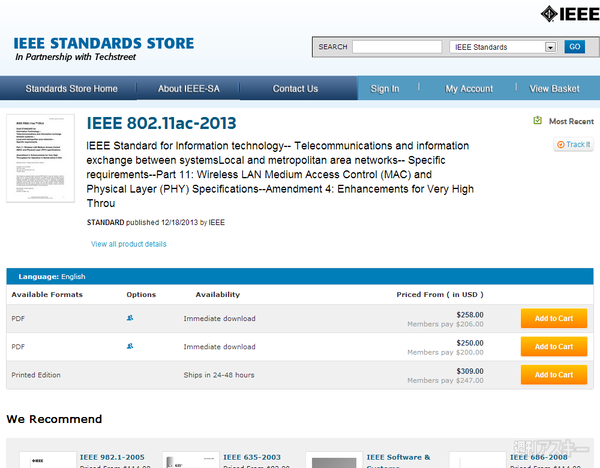Open My Account in the navigation bar
The width and height of the screenshot is (600, 468).
coord(469,89)
